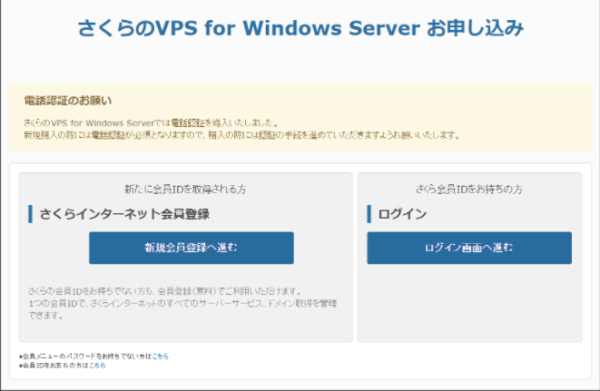Image resolution: width=600 pixels, height=391 pixels.
Task: Open the こちら link for members without a password
Action: 160,356
